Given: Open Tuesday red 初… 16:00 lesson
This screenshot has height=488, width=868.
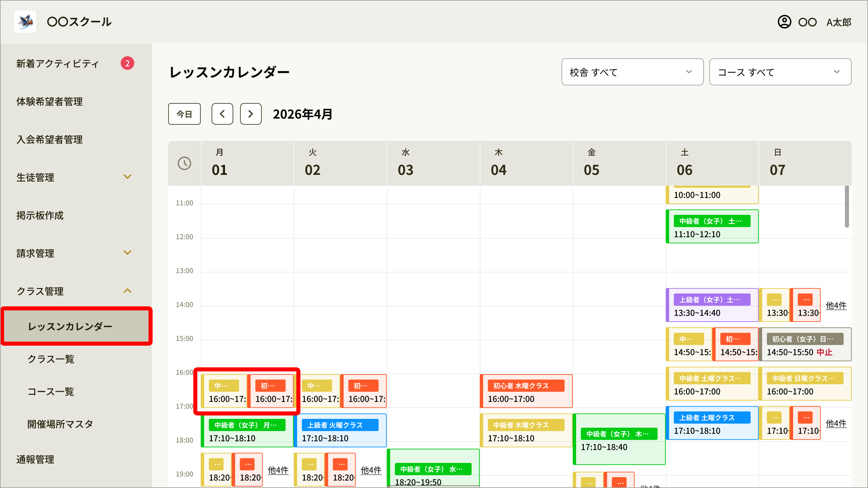Looking at the screenshot, I should pyautogui.click(x=363, y=391).
